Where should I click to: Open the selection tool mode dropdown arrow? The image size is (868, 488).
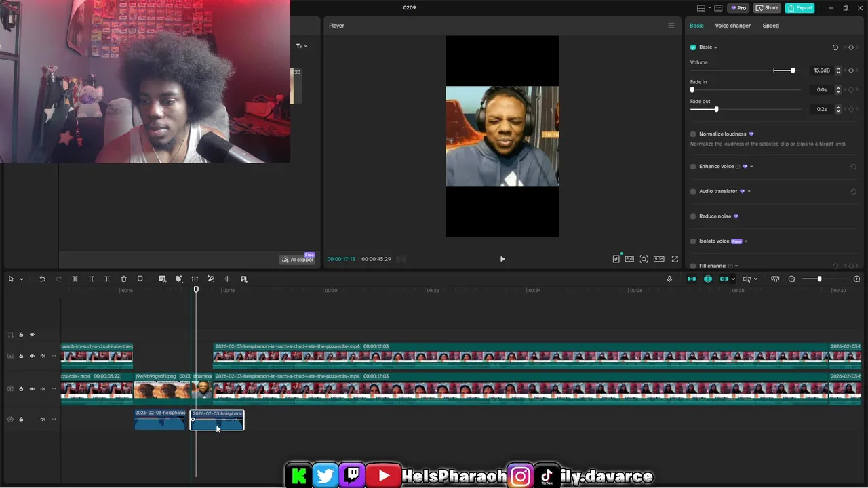pyautogui.click(x=22, y=279)
